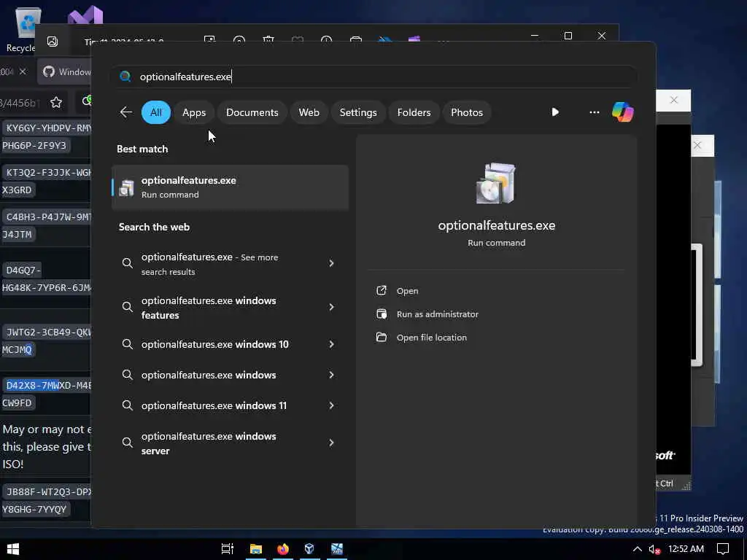Click the shield icon beside Run as administrator

coord(382,314)
